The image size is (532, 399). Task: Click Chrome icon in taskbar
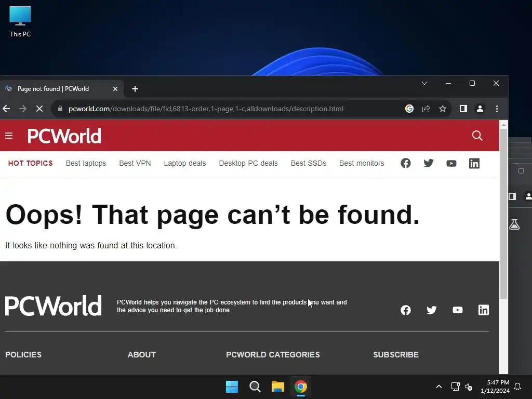coord(301,387)
